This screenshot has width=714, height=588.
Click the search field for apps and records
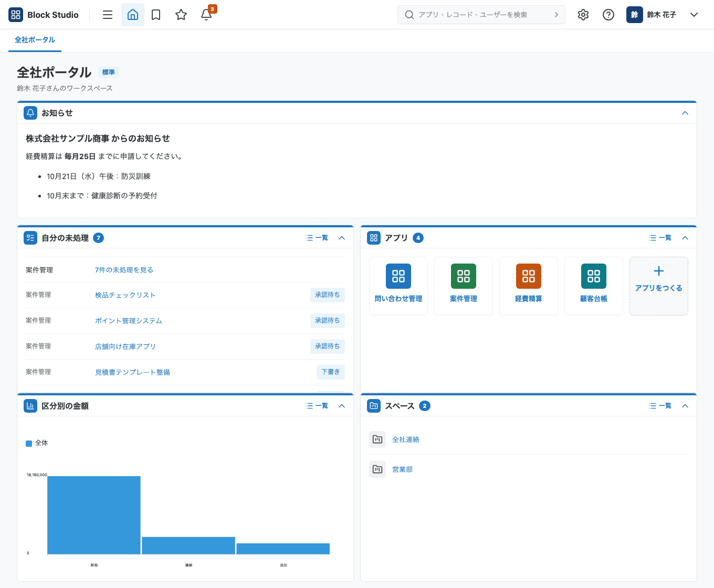click(481, 15)
